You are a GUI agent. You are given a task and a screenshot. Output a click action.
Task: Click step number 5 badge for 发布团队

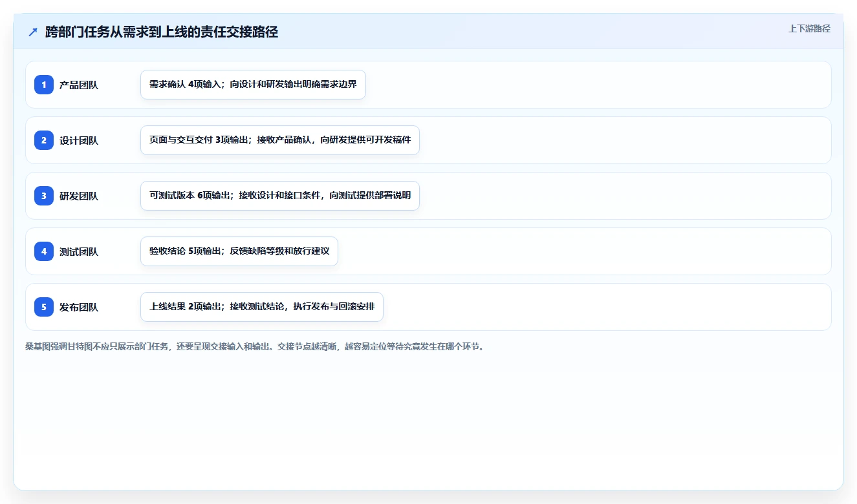[x=44, y=307]
